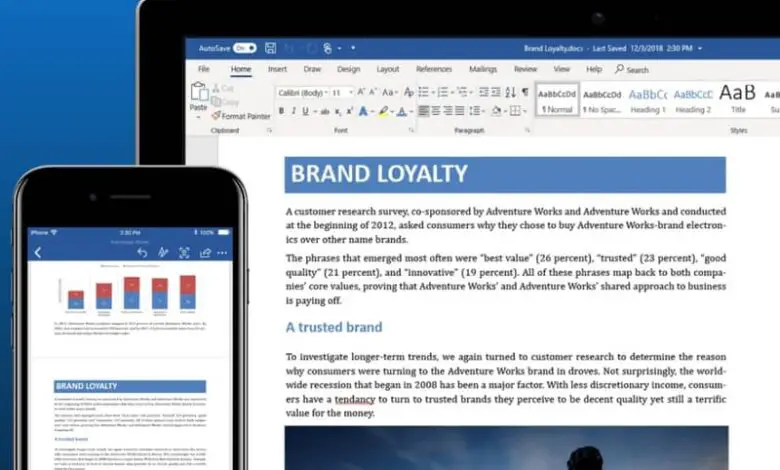Apply Underline formatting
The width and height of the screenshot is (780, 470).
pyautogui.click(x=305, y=111)
